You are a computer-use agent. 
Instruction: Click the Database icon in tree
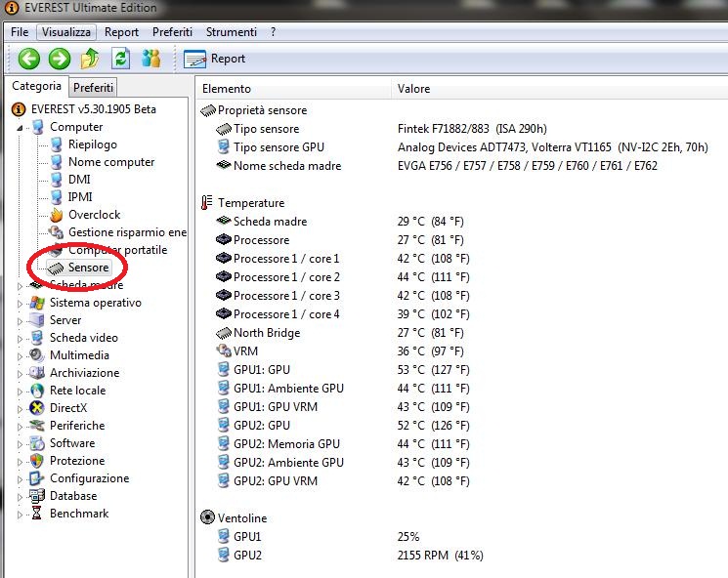pyautogui.click(x=37, y=496)
